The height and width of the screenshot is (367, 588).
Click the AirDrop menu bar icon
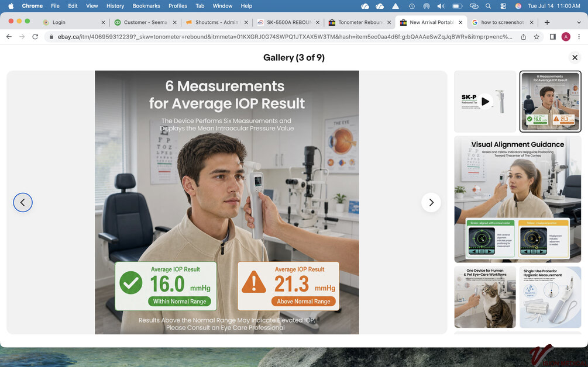pos(427,6)
